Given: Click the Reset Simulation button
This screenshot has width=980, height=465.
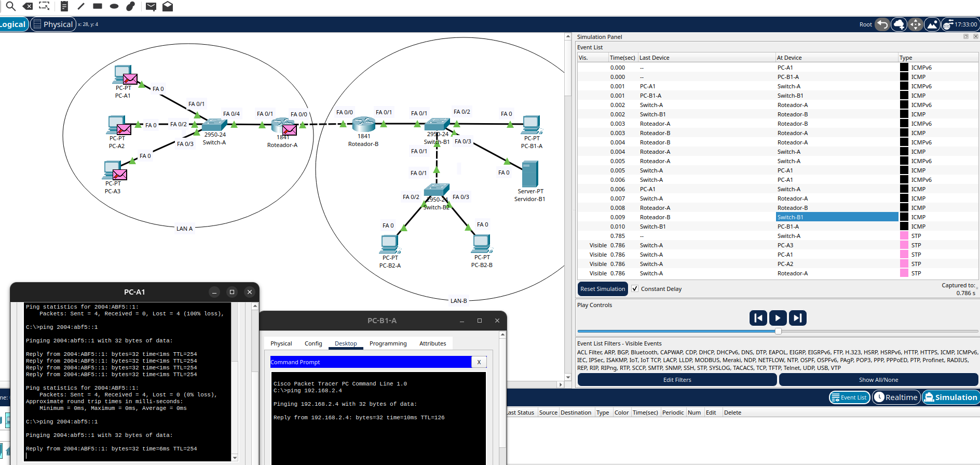Looking at the screenshot, I should [x=603, y=289].
